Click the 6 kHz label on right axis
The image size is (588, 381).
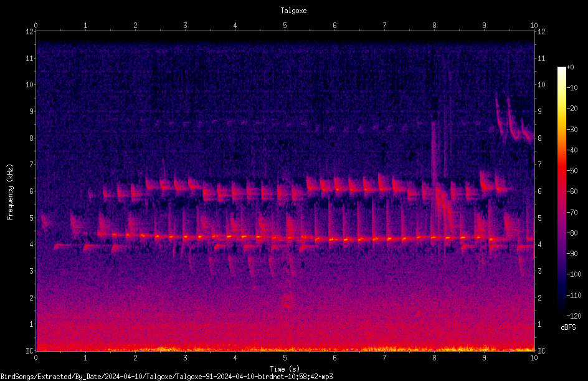click(539, 191)
